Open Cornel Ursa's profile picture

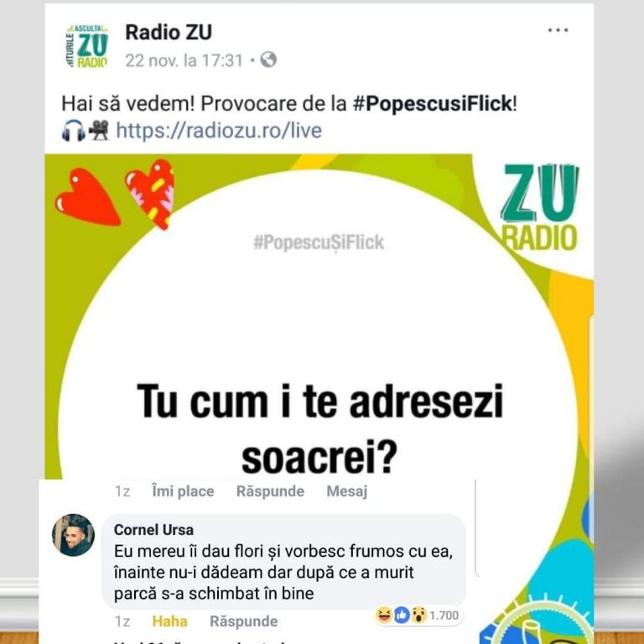pyautogui.click(x=74, y=535)
